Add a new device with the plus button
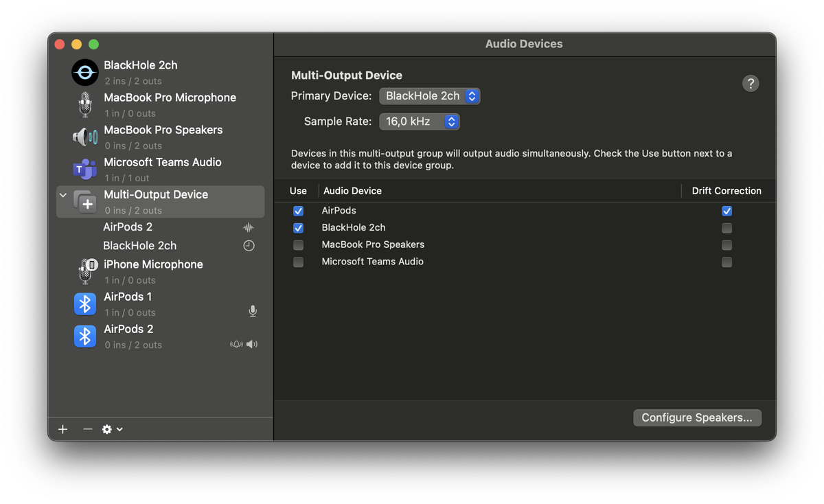Screen dimensions: 824x504 pyautogui.click(x=63, y=429)
